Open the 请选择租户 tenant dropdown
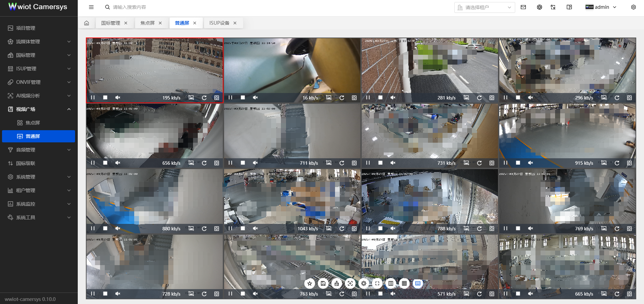Screen dimensions: 644x304 coord(484,7)
